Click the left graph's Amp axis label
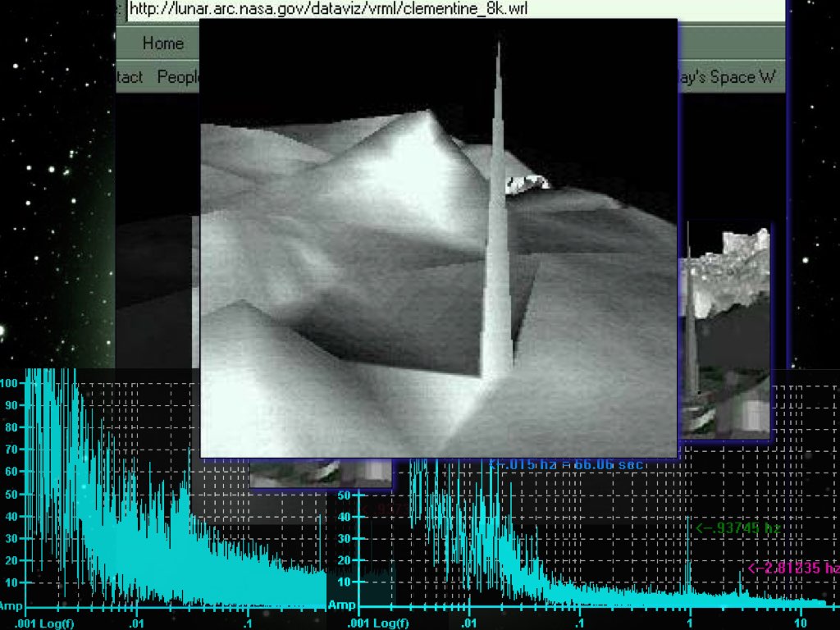Screen dimensions: 840x630 pos(11,606)
